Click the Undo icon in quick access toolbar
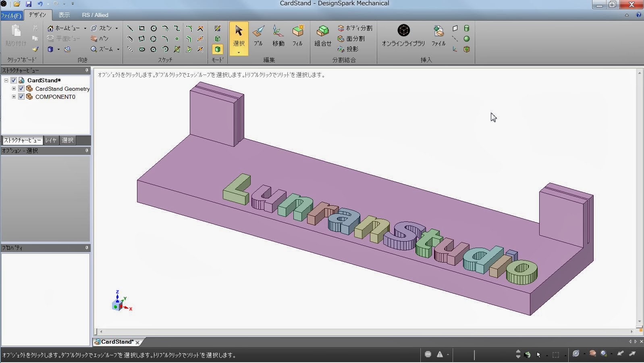 [40, 4]
